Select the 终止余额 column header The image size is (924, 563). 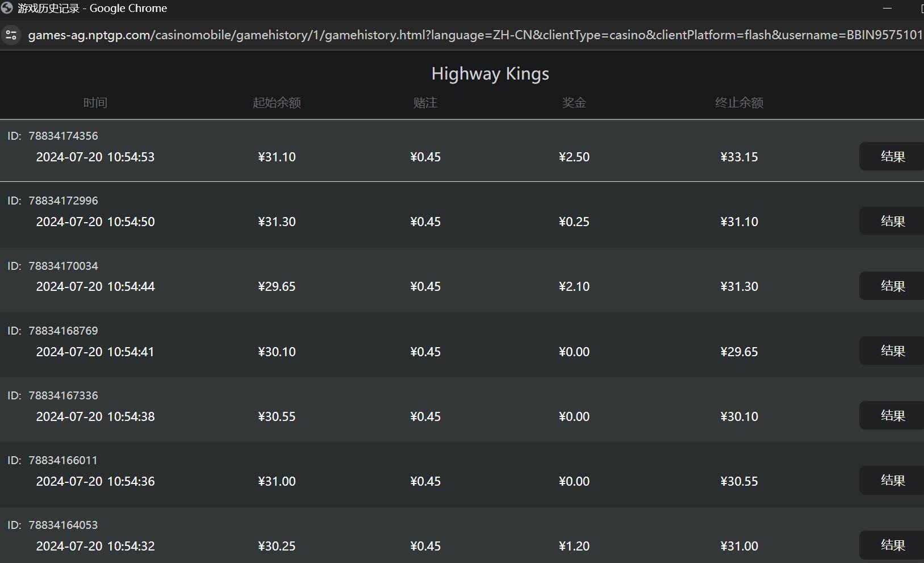(x=739, y=103)
